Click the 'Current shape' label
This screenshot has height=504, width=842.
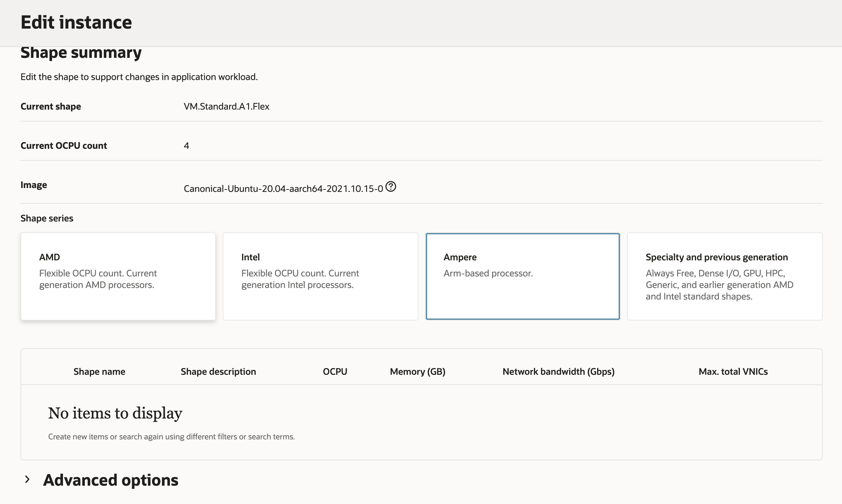[51, 106]
